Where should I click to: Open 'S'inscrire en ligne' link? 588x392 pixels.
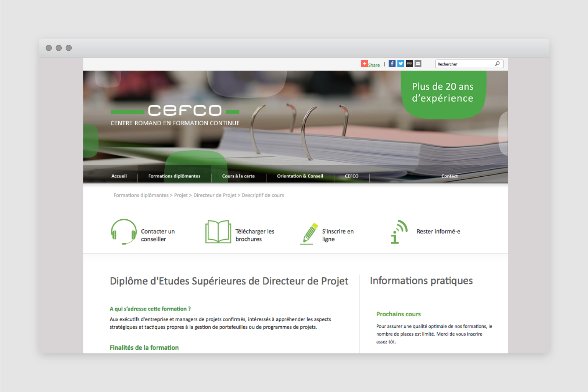coord(338,235)
